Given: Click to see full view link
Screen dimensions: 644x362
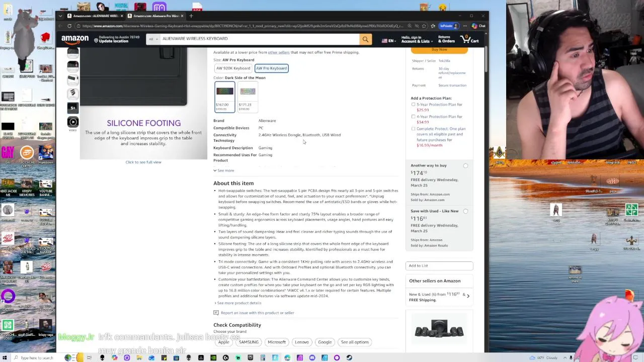Looking at the screenshot, I should click(143, 162).
